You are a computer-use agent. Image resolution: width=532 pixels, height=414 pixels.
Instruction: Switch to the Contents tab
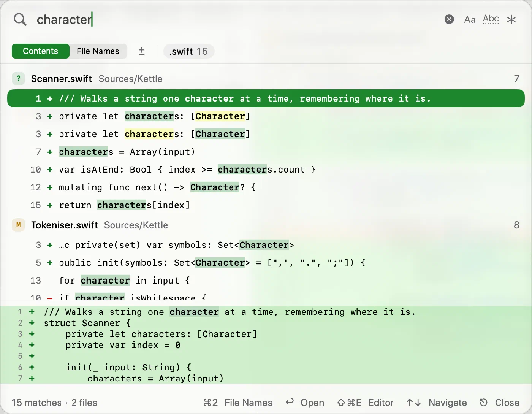click(41, 51)
